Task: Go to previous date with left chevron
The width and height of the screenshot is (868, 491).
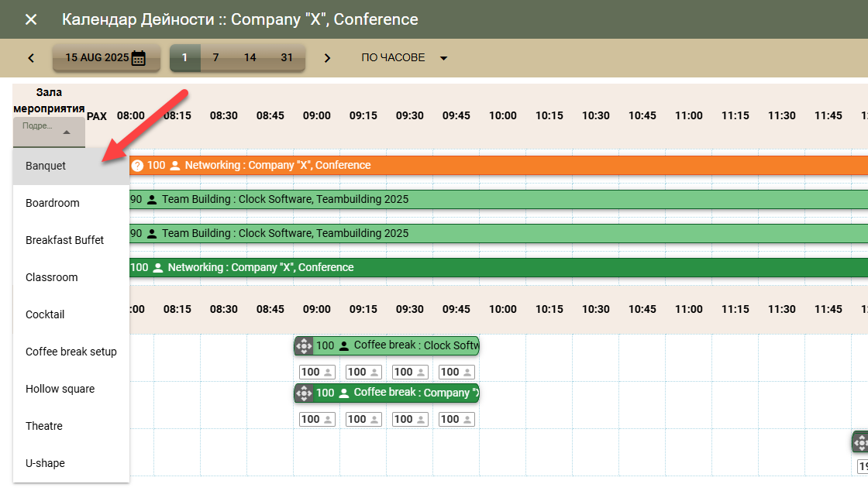Action: point(31,58)
